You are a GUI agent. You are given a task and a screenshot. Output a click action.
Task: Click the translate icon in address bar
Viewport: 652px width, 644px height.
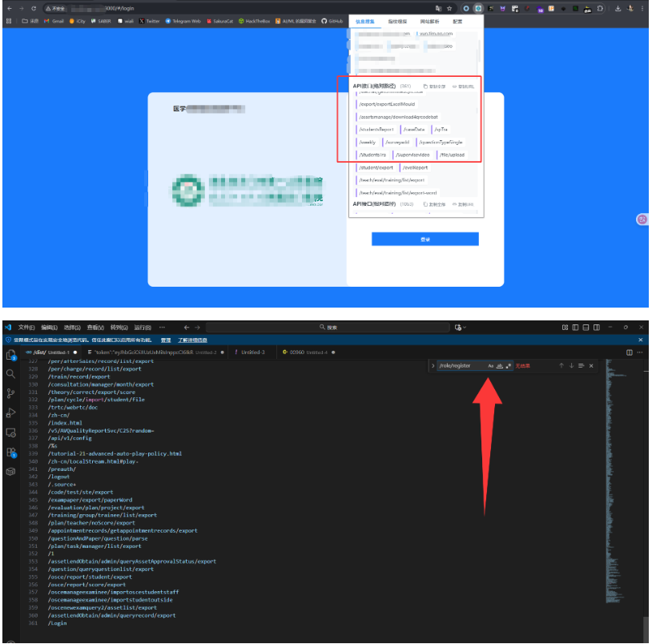(438, 8)
